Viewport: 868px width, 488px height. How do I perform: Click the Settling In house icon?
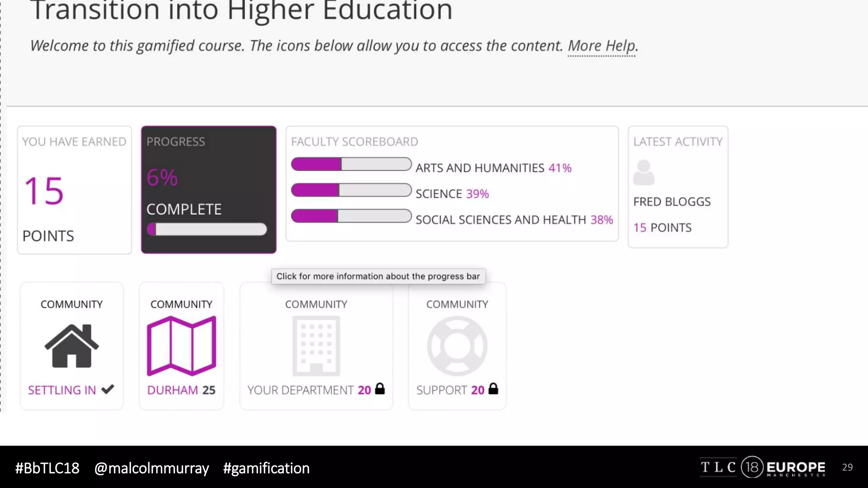click(72, 346)
